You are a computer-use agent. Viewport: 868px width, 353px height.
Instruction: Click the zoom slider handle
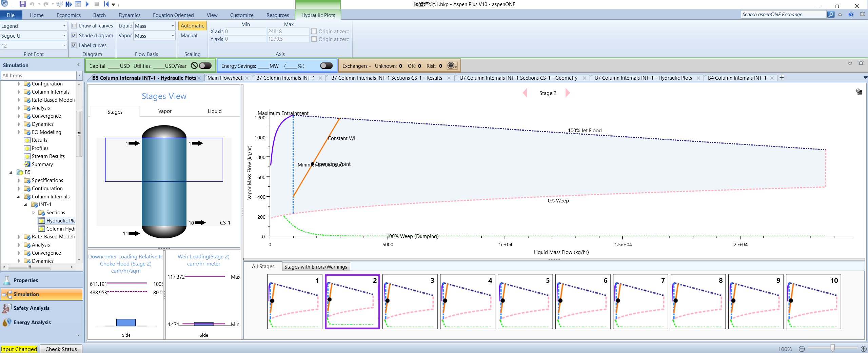coord(833,348)
